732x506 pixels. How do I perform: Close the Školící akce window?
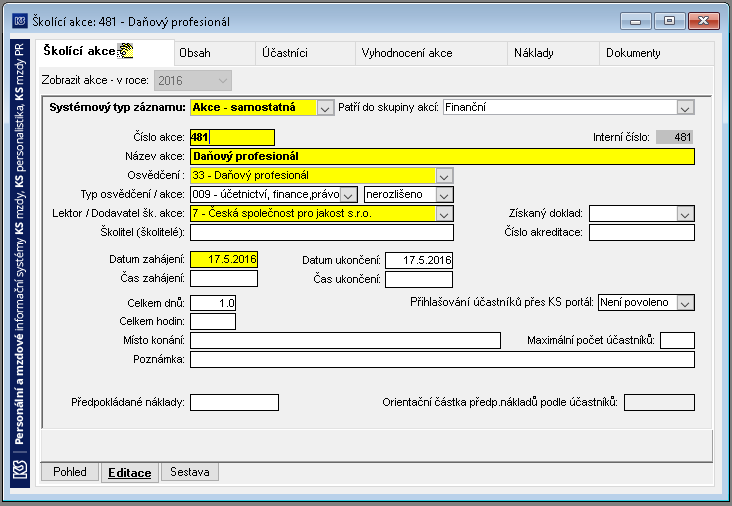pos(704,21)
